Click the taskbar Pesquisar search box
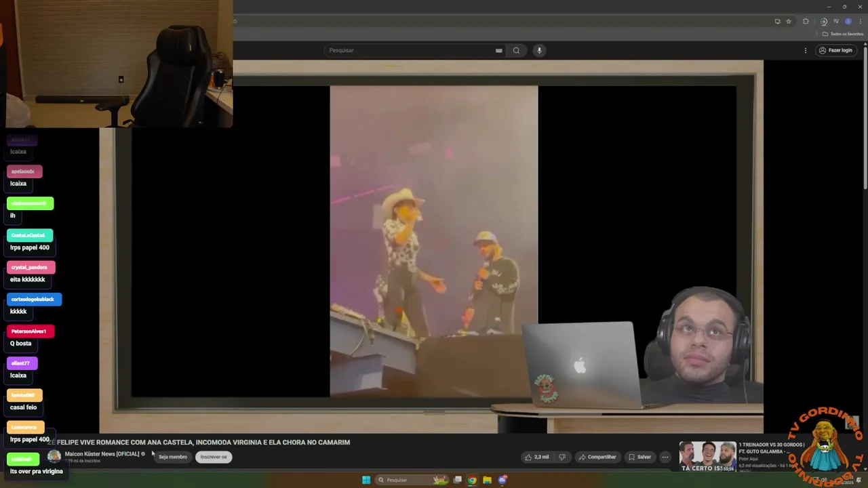The image size is (868, 488). coord(412,480)
